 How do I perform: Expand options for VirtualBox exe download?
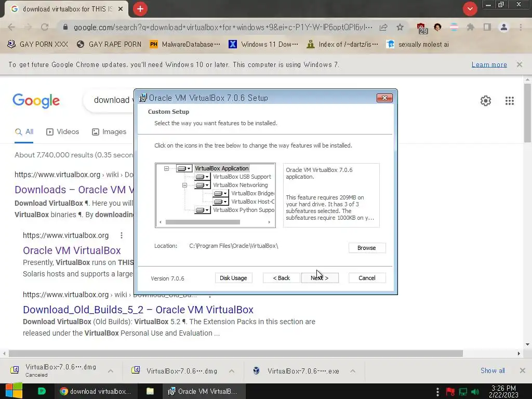pyautogui.click(x=353, y=371)
